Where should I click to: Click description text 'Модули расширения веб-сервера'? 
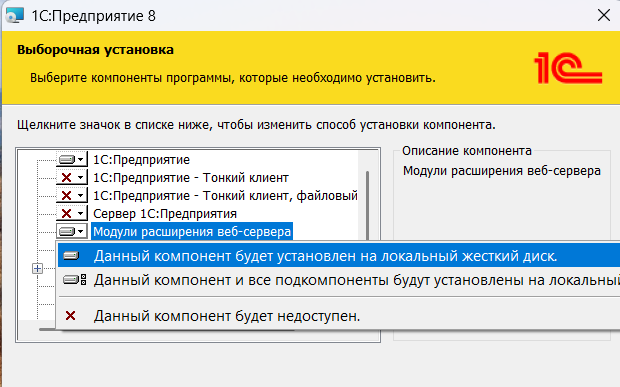click(x=502, y=171)
